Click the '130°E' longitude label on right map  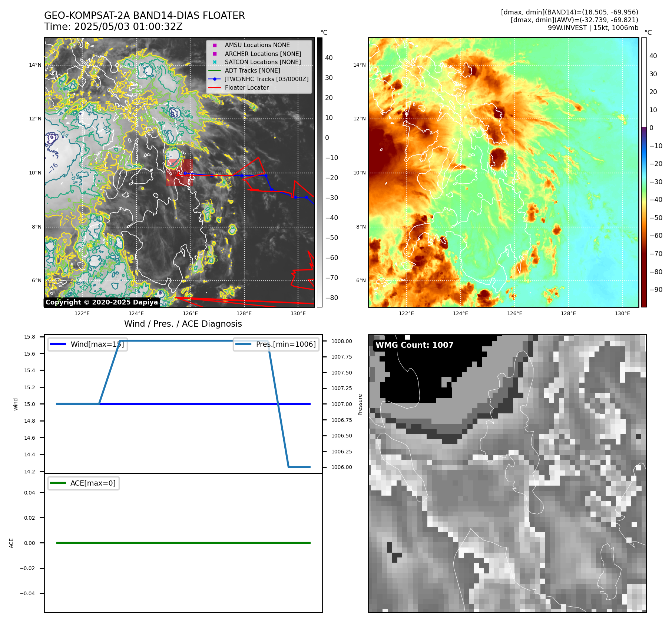(623, 314)
